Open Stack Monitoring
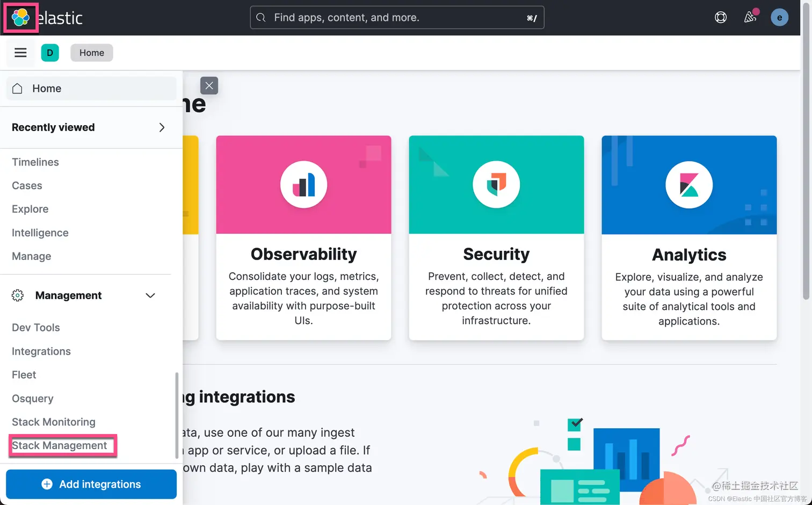Viewport: 812px width, 505px height. (x=54, y=422)
